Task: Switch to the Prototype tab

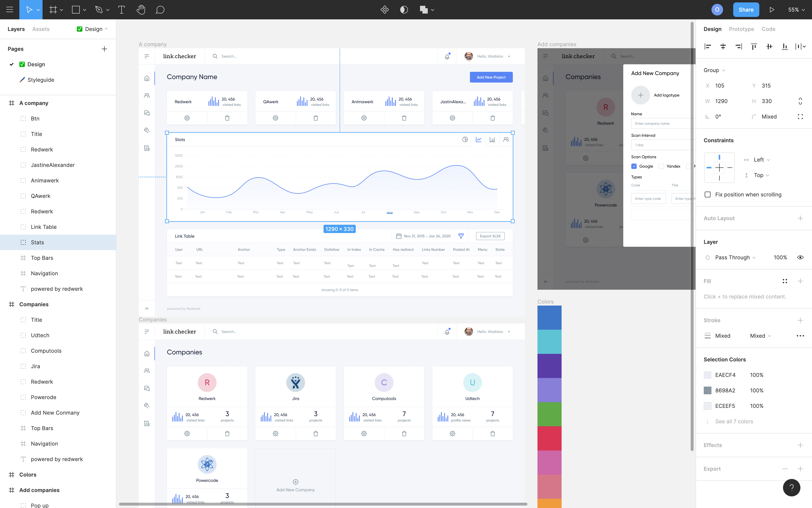Action: (x=741, y=29)
